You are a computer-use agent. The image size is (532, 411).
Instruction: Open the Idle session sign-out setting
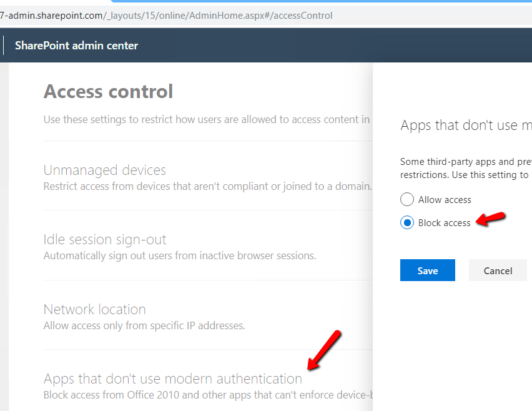[104, 239]
